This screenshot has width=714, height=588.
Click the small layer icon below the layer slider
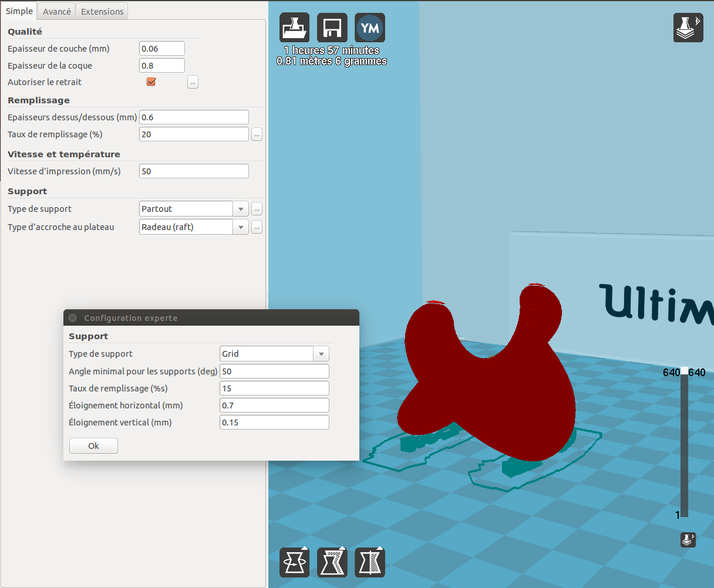click(688, 540)
